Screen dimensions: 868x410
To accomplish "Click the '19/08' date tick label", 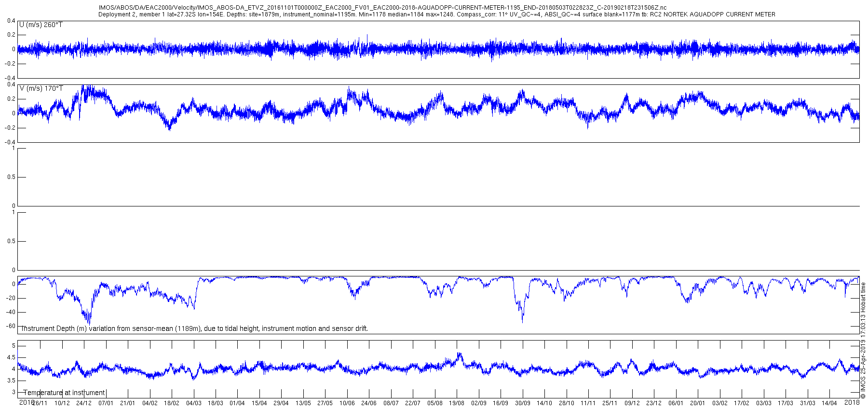I will (457, 403).
